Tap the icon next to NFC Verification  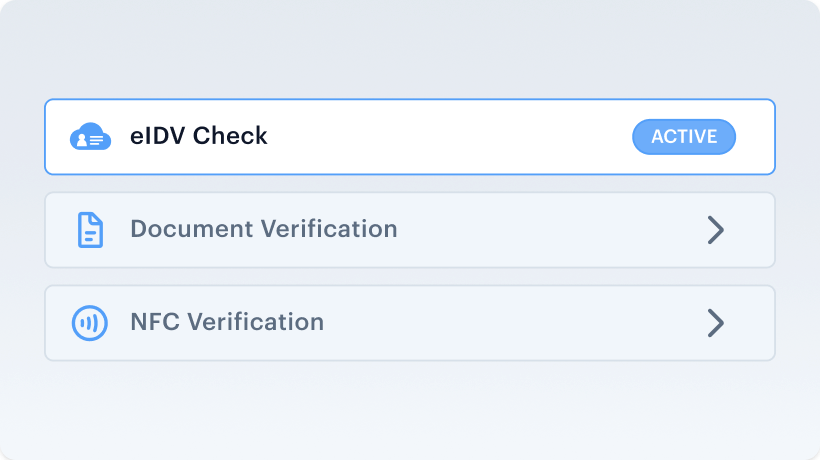[x=89, y=323]
